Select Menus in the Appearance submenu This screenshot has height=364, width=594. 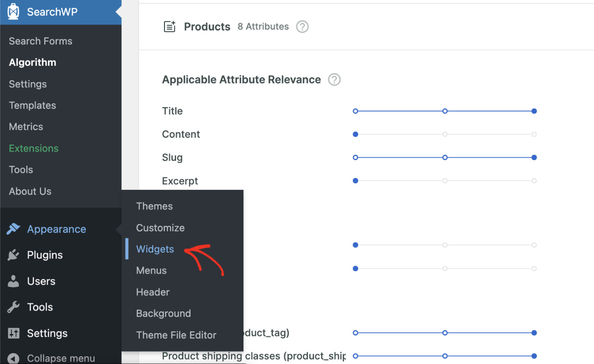tap(151, 270)
